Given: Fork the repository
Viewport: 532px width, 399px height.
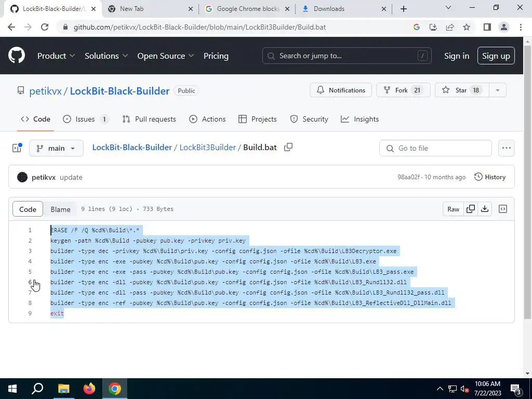Looking at the screenshot, I should (x=403, y=90).
